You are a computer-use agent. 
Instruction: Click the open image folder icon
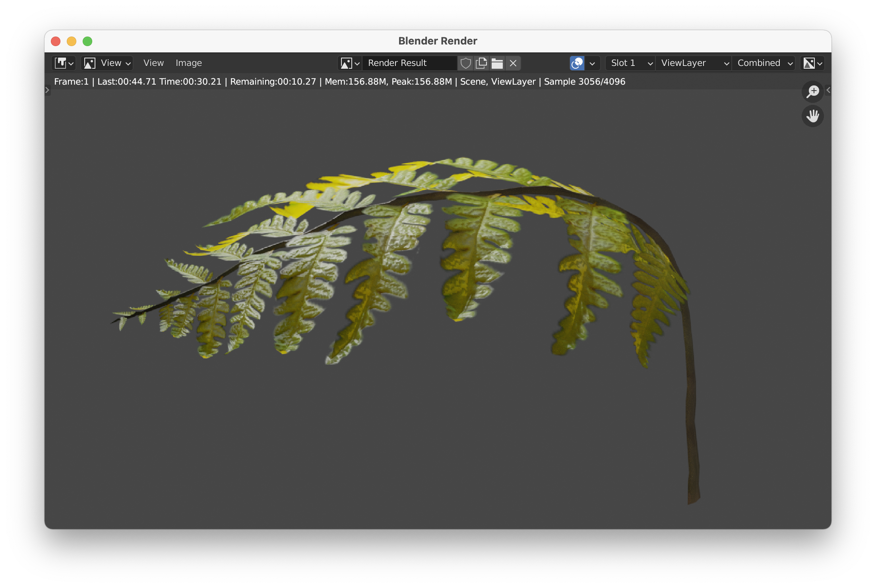497,63
